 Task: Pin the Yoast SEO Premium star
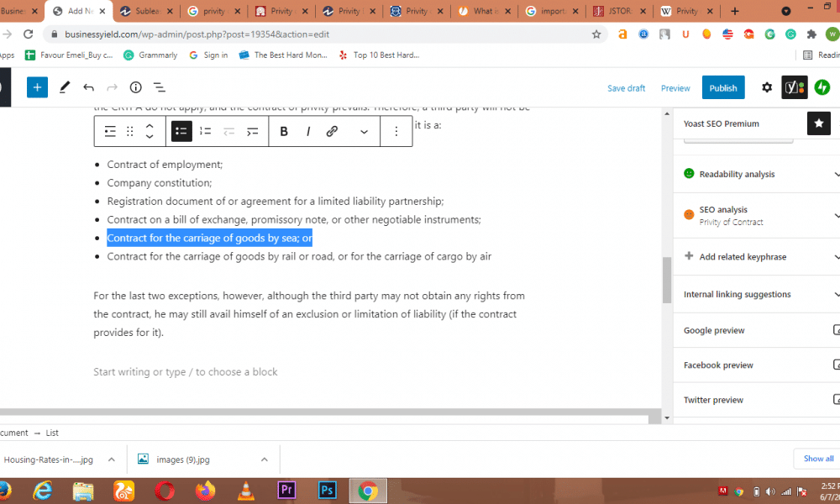[x=818, y=123]
